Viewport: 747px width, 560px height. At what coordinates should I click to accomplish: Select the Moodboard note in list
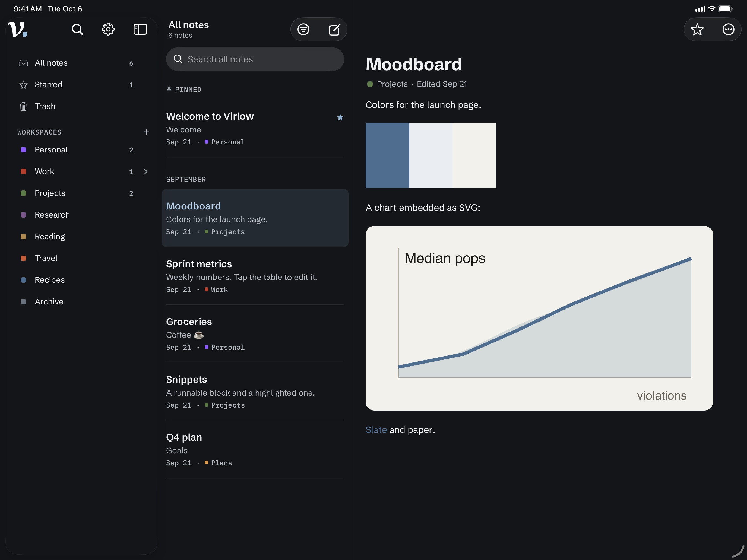[x=255, y=218]
